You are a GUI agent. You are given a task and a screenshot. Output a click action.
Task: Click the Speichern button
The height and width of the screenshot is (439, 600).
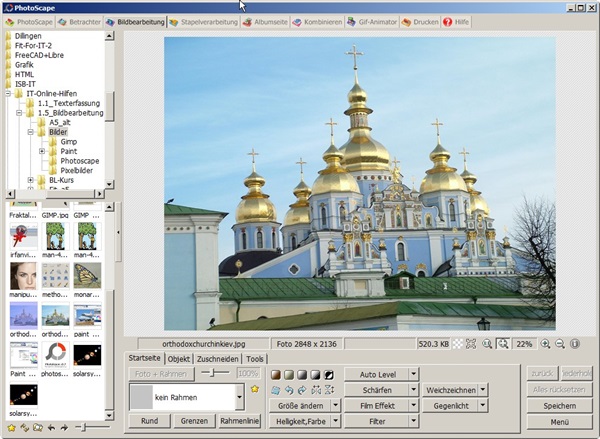(558, 406)
